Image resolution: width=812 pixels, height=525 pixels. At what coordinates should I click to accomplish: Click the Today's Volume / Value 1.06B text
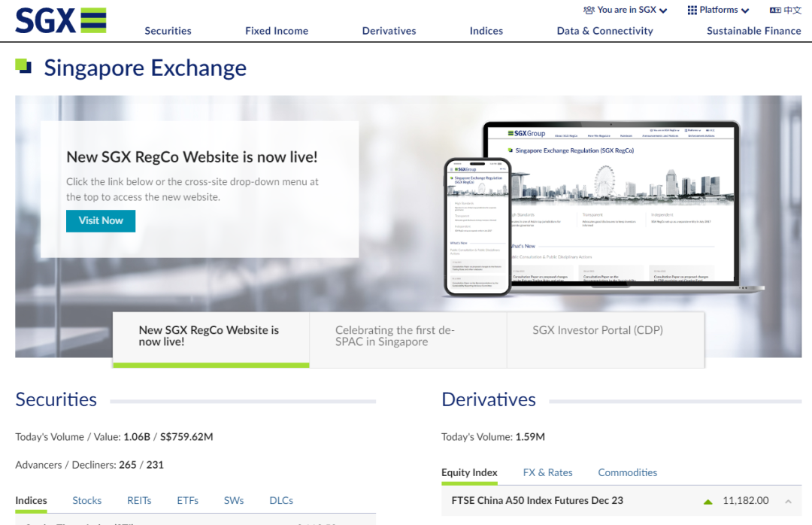pyautogui.click(x=114, y=437)
